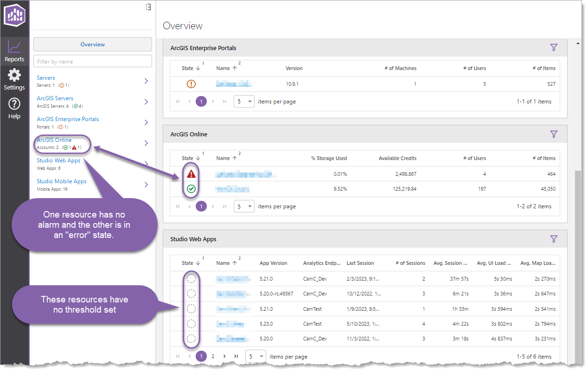Open items per page dropdown in ArcGIS Online
Image resolution: width=588 pixels, height=372 pixels.
point(244,206)
